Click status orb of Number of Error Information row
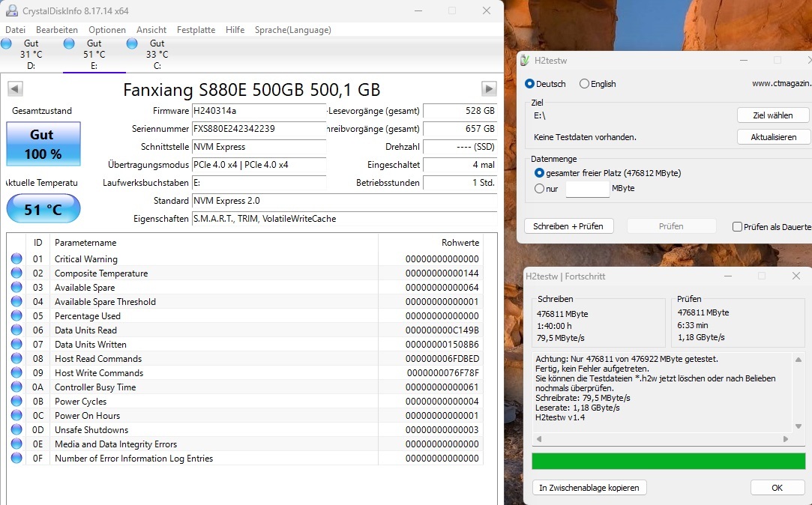Screen dimensions: 812x505 pos(16,458)
